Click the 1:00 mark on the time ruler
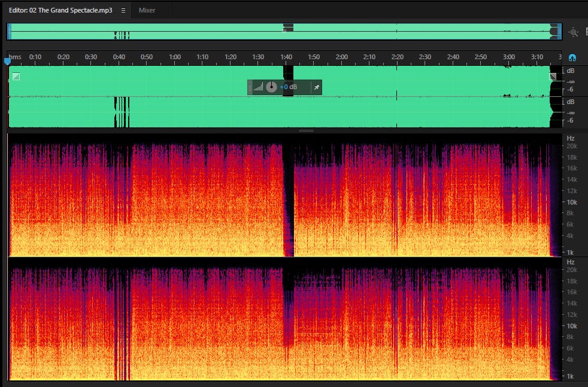The image size is (588, 387). coord(175,57)
